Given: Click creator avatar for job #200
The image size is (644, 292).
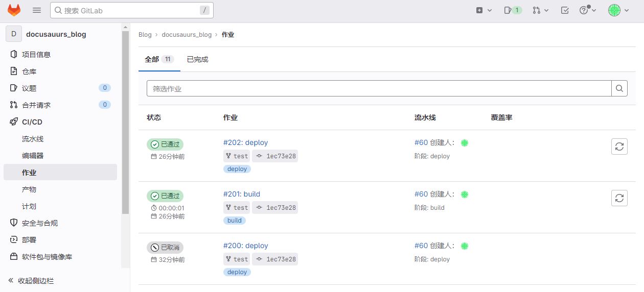Looking at the screenshot, I should tap(465, 246).
